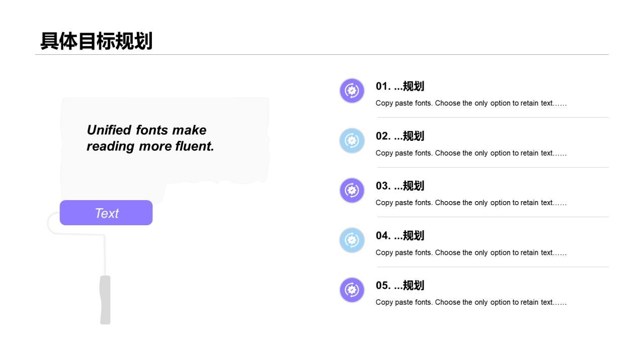Select the slide title 具体目标规划

97,41
